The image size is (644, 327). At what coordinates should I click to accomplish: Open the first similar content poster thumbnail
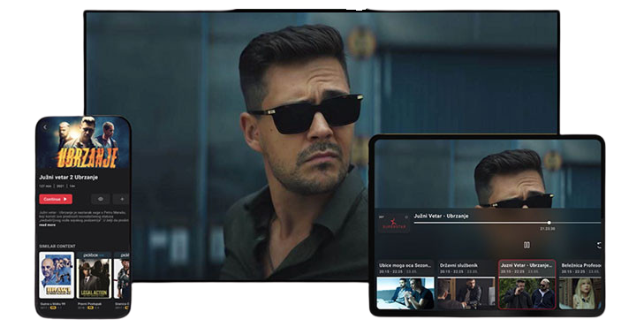(x=57, y=275)
